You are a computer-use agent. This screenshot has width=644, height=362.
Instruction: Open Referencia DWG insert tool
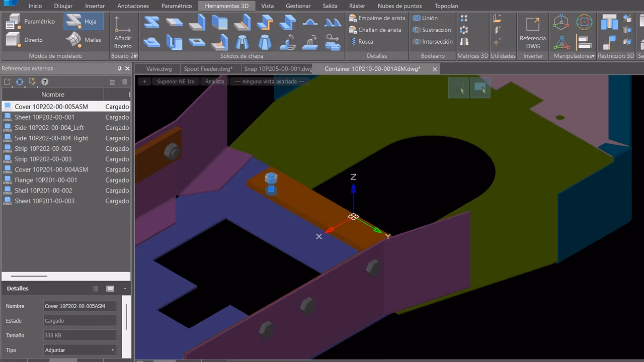(x=533, y=33)
